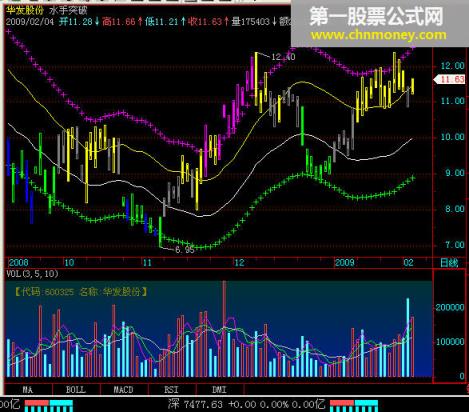Click the month 02 time axis label

click(x=409, y=263)
